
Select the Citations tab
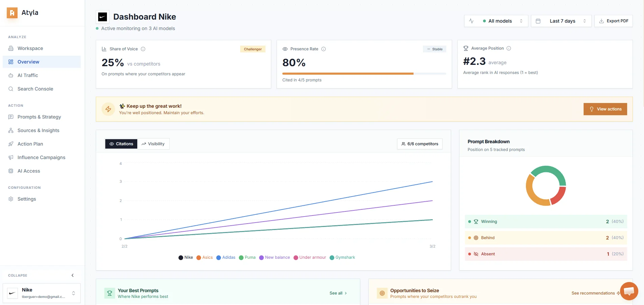pos(121,144)
